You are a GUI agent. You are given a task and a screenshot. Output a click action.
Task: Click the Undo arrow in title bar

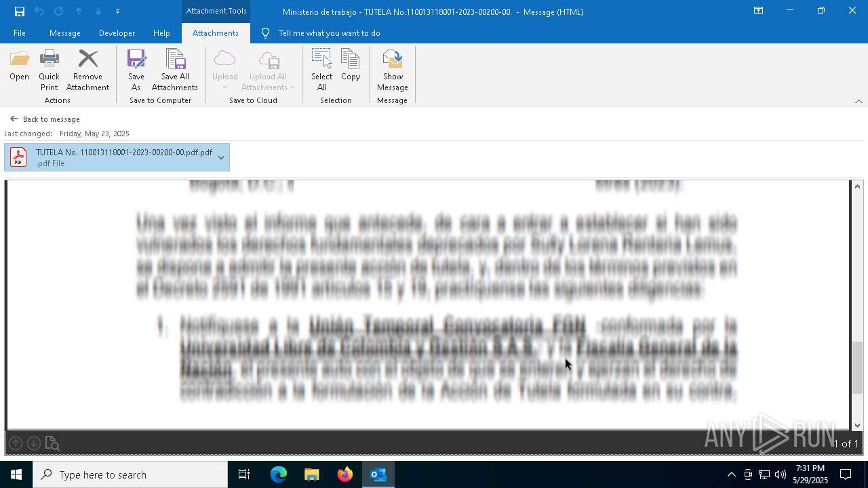coord(39,12)
